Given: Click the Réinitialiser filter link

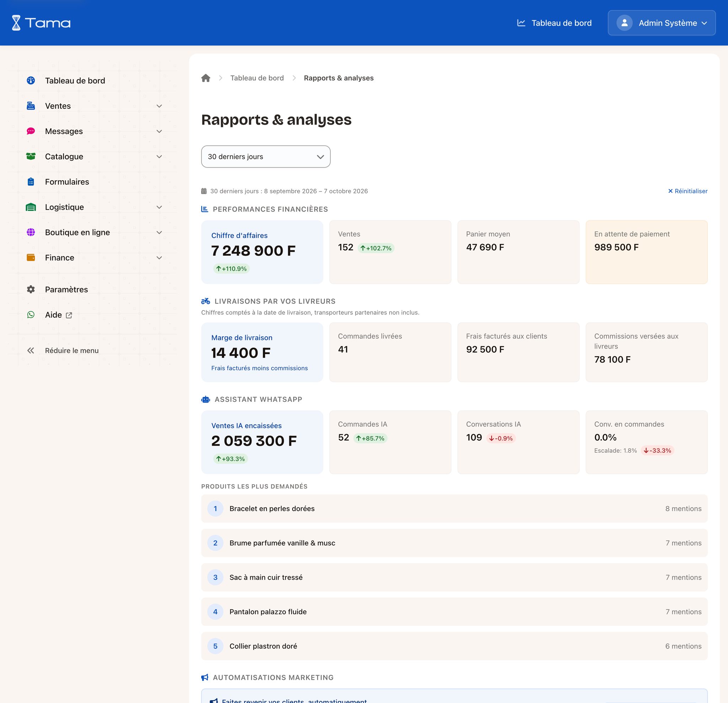Looking at the screenshot, I should pos(687,191).
